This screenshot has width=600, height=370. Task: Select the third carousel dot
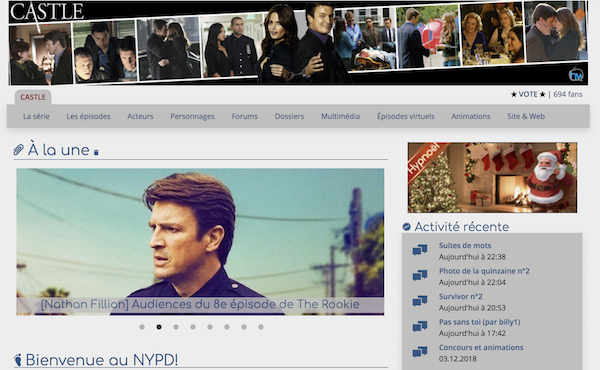(176, 327)
